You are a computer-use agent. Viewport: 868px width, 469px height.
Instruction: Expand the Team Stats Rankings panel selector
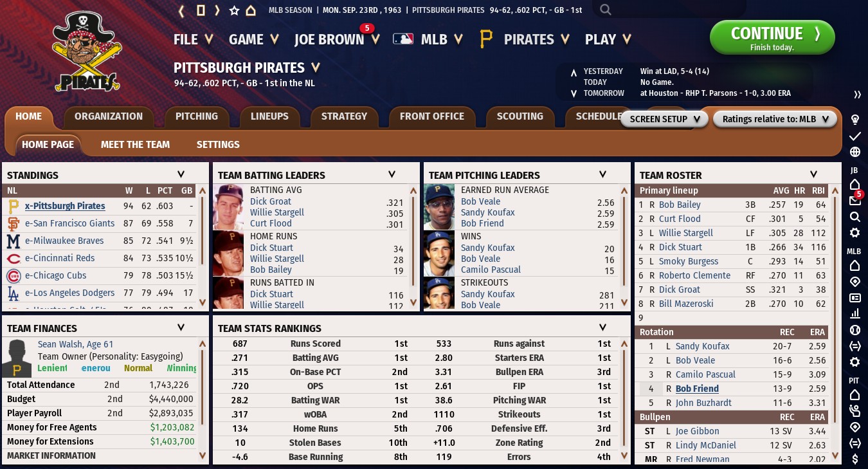[x=602, y=327]
